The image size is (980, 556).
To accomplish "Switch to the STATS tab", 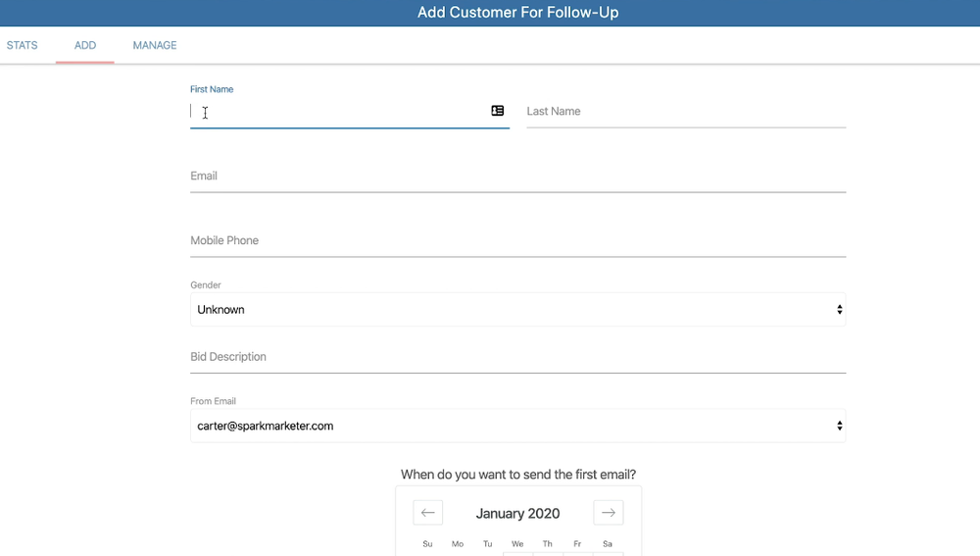I will tap(23, 45).
